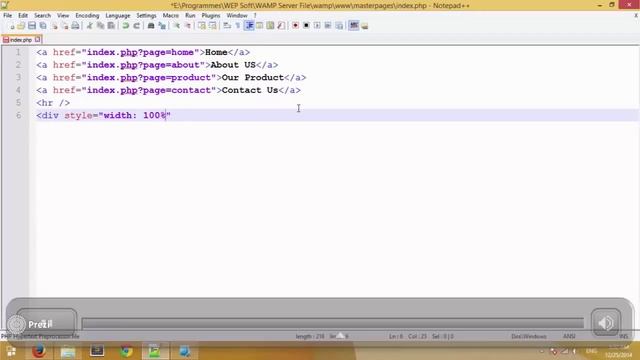Open the Encoding menu
The height and width of the screenshot is (360, 640).
pos(87,16)
